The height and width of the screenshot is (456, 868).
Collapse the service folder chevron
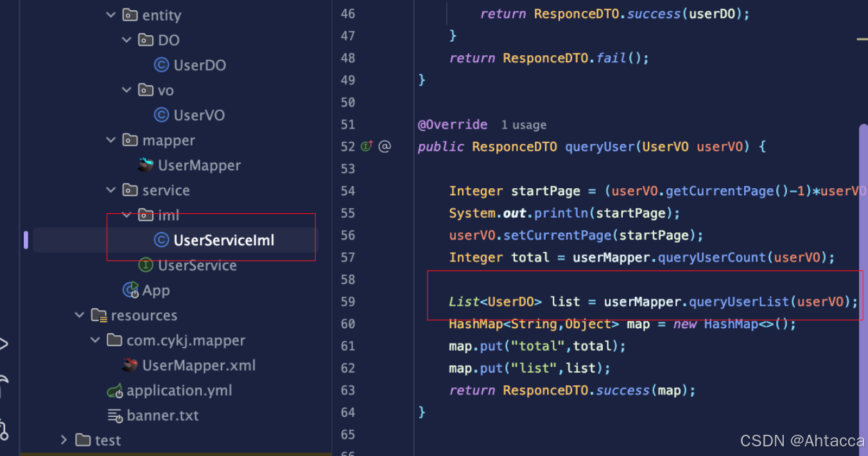111,190
